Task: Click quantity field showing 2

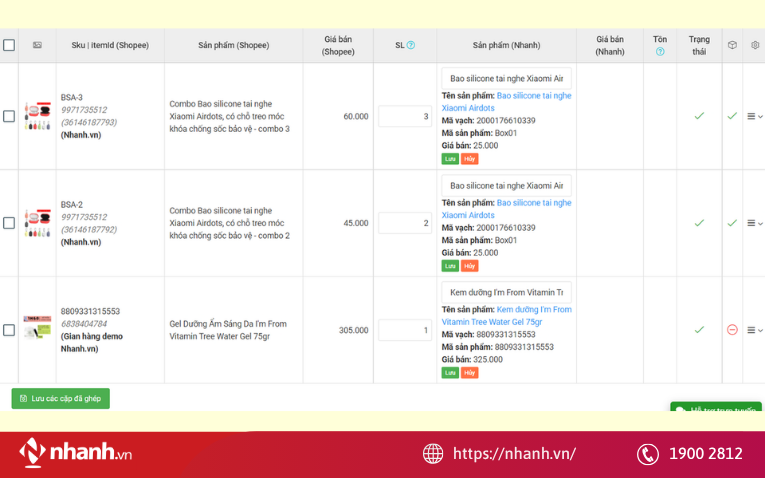Action: [404, 223]
